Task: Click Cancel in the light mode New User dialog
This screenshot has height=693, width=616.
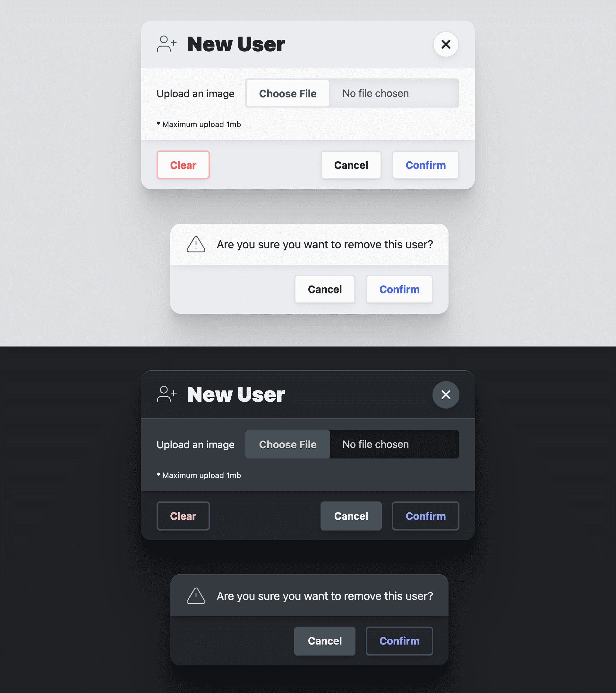Action: click(351, 165)
